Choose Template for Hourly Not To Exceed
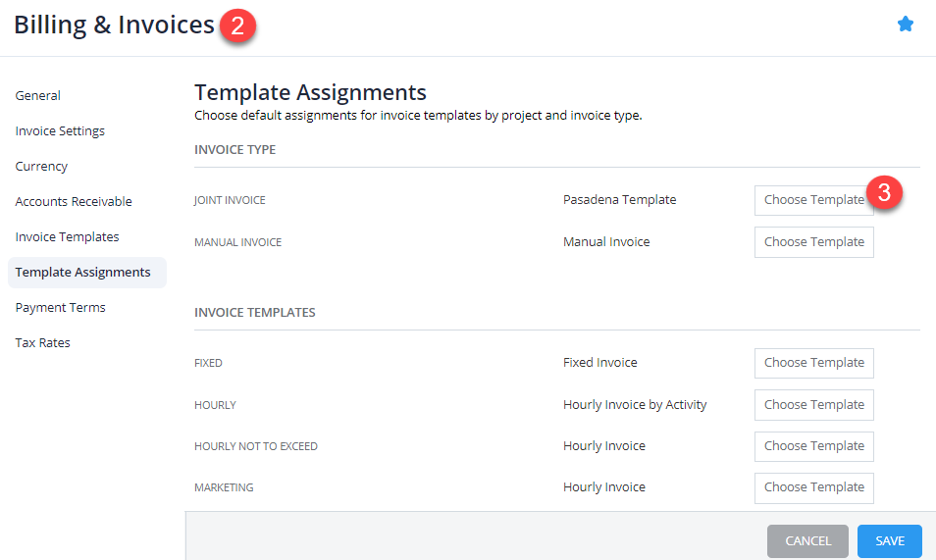The image size is (936, 560). (813, 446)
